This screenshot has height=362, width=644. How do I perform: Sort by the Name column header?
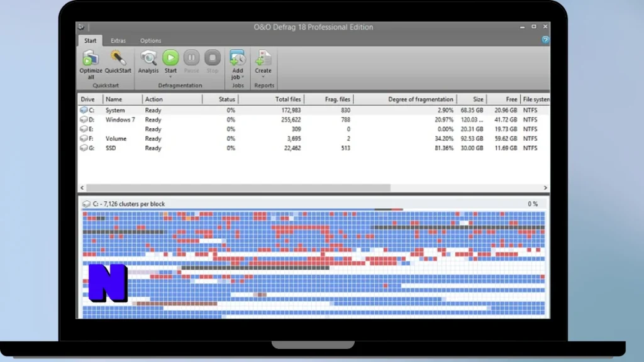point(123,99)
